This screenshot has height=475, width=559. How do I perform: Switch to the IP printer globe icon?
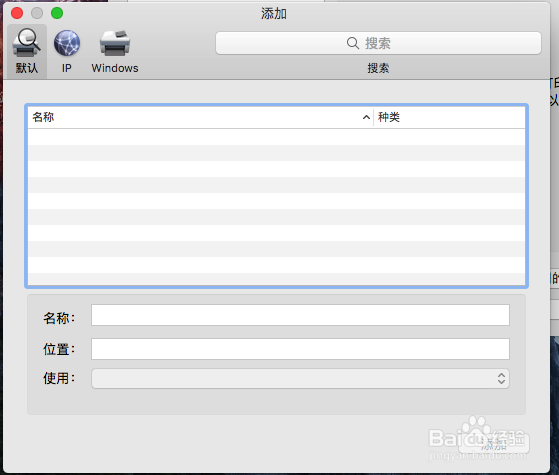tap(67, 43)
